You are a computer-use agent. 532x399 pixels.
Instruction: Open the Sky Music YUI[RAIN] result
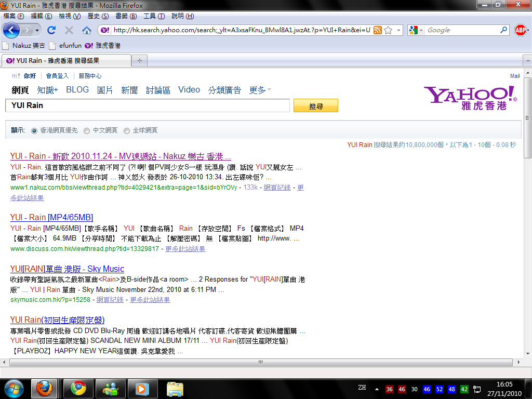coord(67,269)
